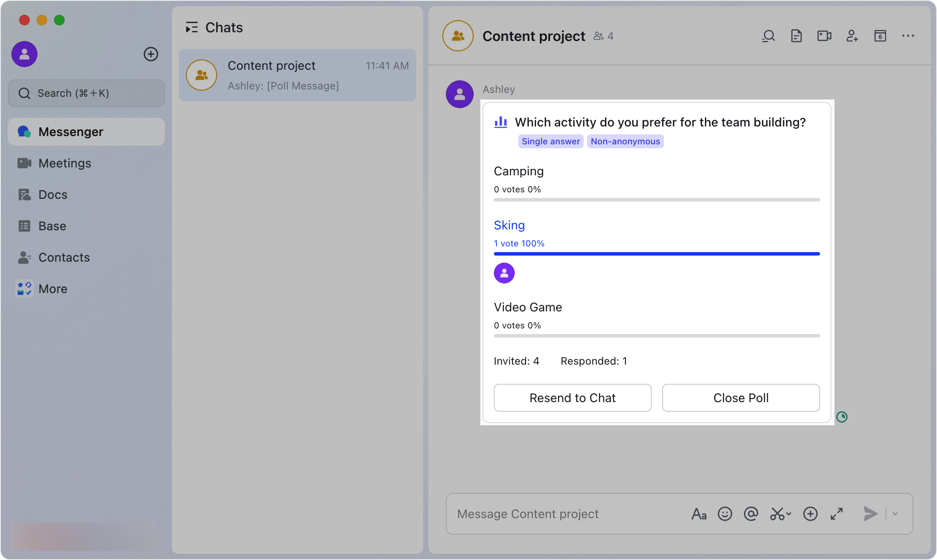This screenshot has height=560, width=937.
Task: Click the Resend to Chat button
Action: (572, 397)
